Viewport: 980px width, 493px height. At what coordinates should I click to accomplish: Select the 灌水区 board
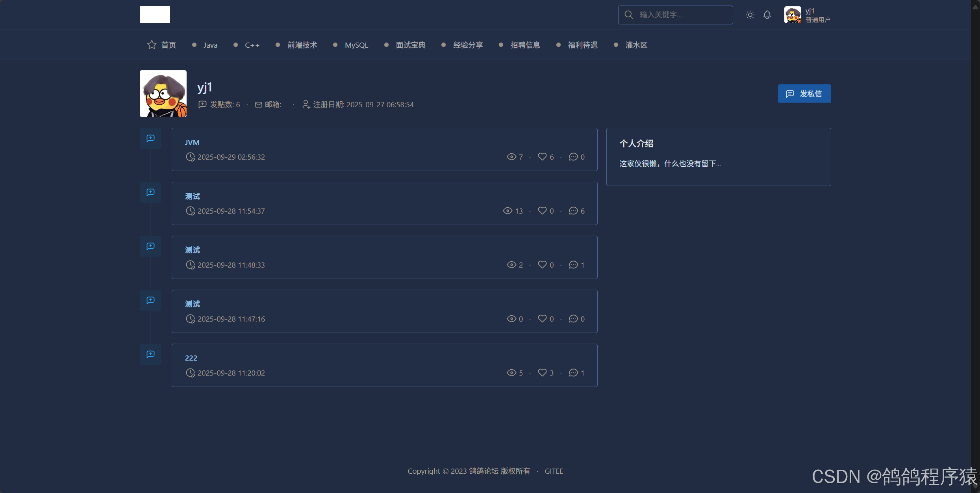pos(636,45)
